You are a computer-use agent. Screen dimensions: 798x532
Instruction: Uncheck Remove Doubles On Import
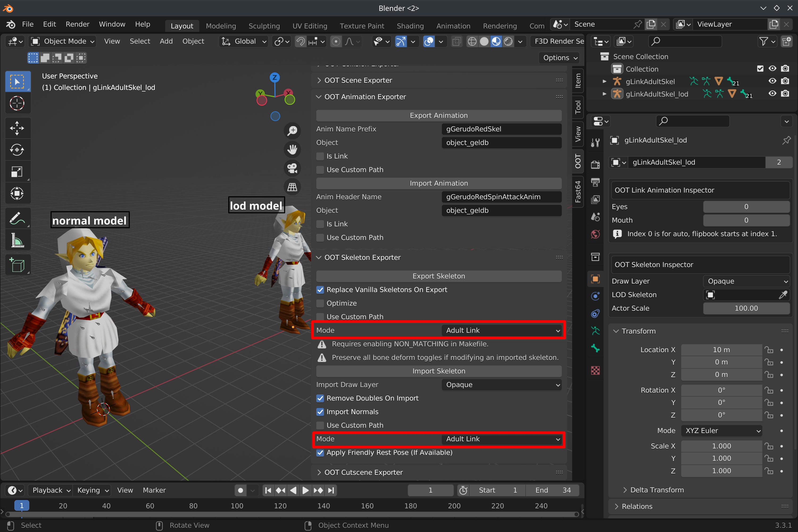pyautogui.click(x=320, y=398)
